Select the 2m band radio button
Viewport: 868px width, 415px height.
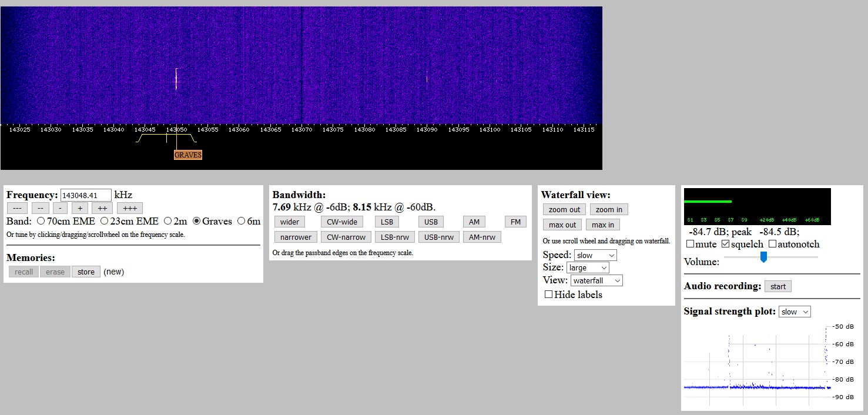[167, 222]
